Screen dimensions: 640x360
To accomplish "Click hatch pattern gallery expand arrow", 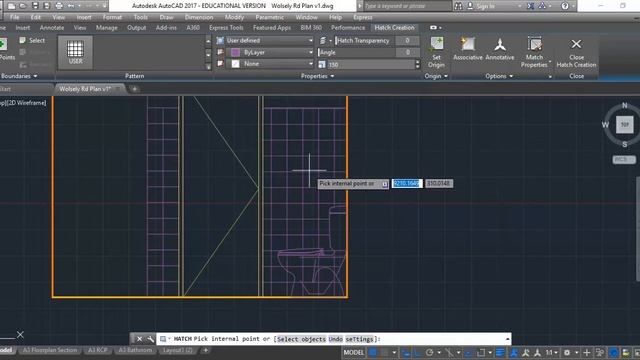I will click(208, 66).
